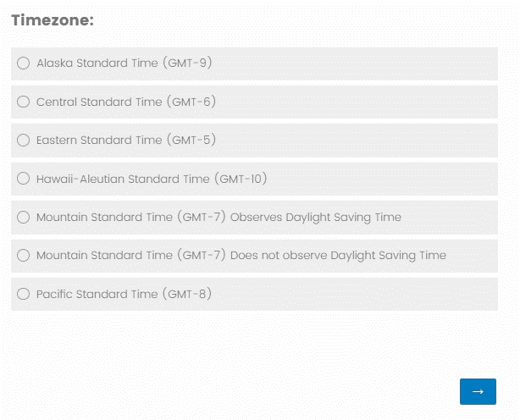Choose the Pacific Standard Time radio button

[24, 295]
